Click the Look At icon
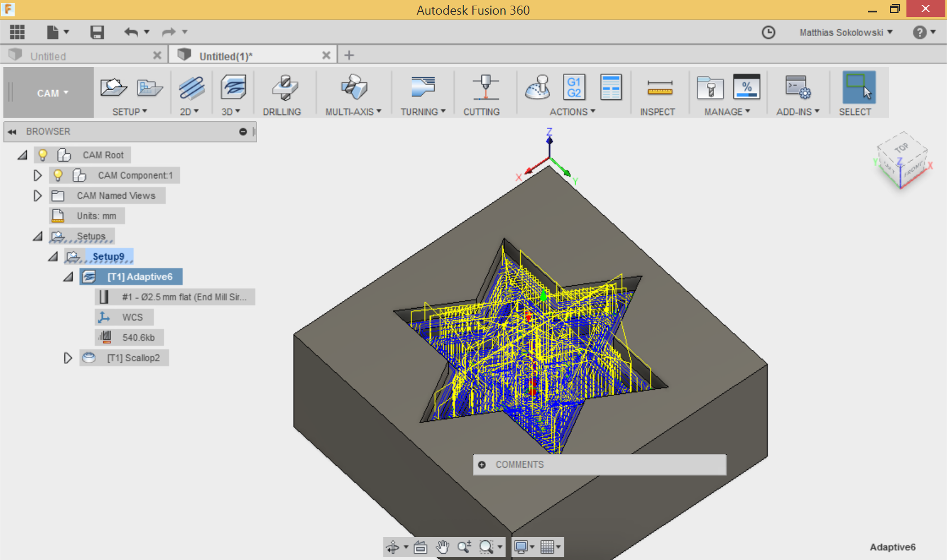 421,547
